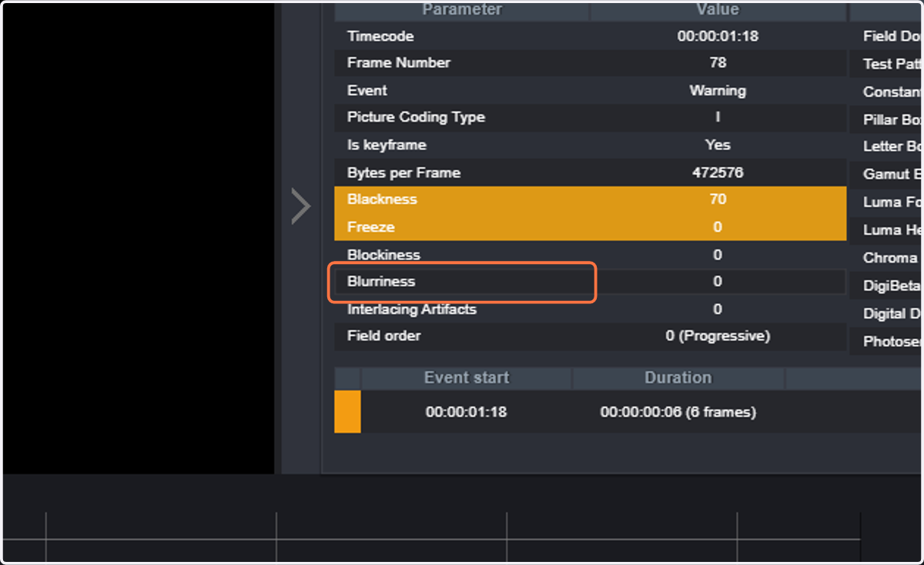Click the Picture Coding Type value I

718,118
